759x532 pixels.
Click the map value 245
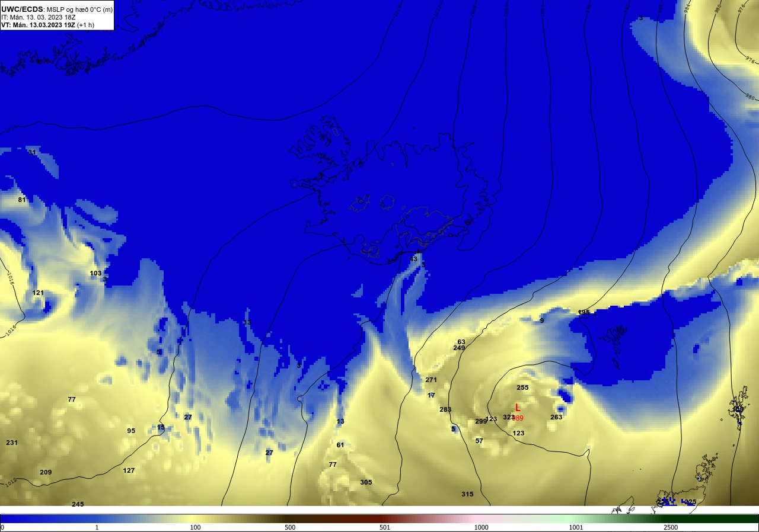[x=78, y=504]
